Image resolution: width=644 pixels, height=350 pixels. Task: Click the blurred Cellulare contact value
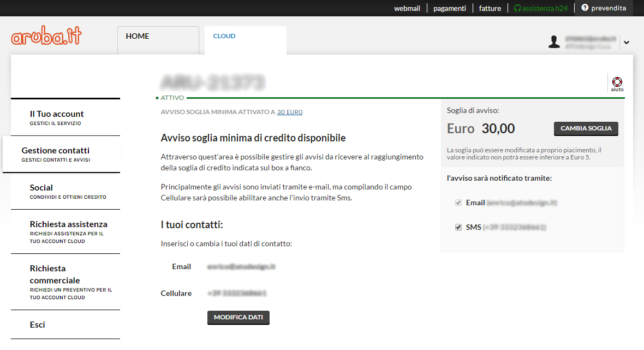point(237,293)
